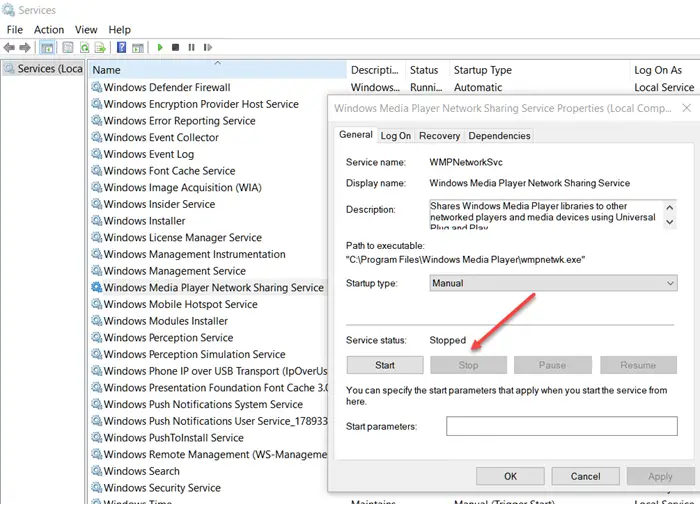Click the Stop Service toolbar icon

point(175,47)
